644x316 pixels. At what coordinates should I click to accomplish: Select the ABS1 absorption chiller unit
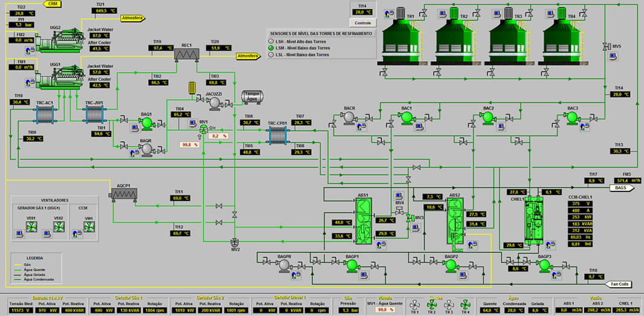pyautogui.click(x=363, y=222)
